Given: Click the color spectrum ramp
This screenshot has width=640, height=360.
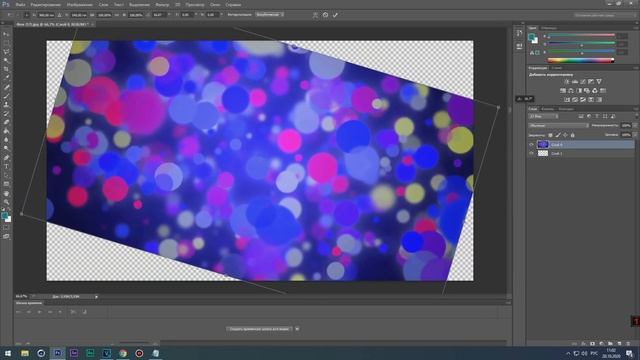Looking at the screenshot, I should pyautogui.click(x=581, y=60).
